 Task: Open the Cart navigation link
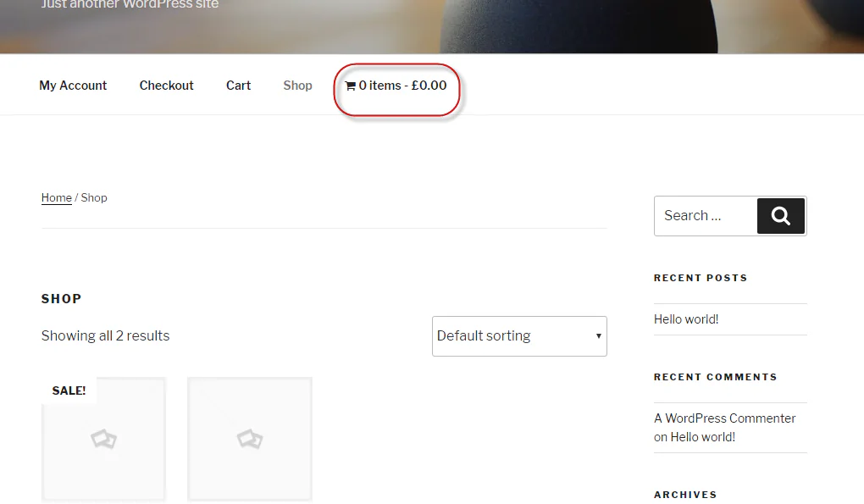pyautogui.click(x=238, y=85)
